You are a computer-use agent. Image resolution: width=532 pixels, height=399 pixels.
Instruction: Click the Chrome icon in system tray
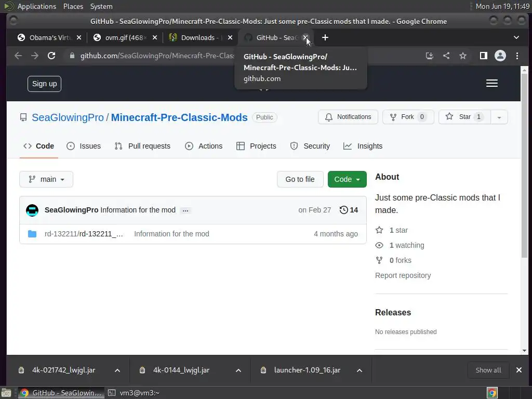coord(493,393)
